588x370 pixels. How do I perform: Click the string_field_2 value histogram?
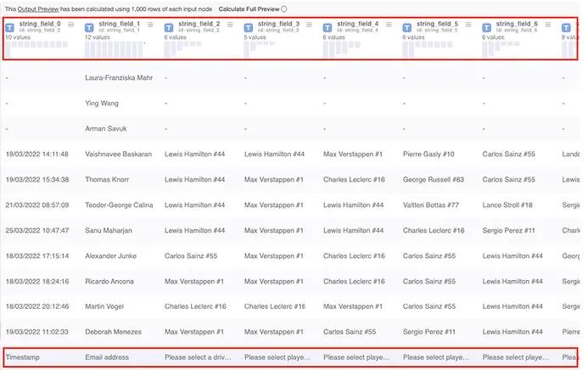coord(182,49)
